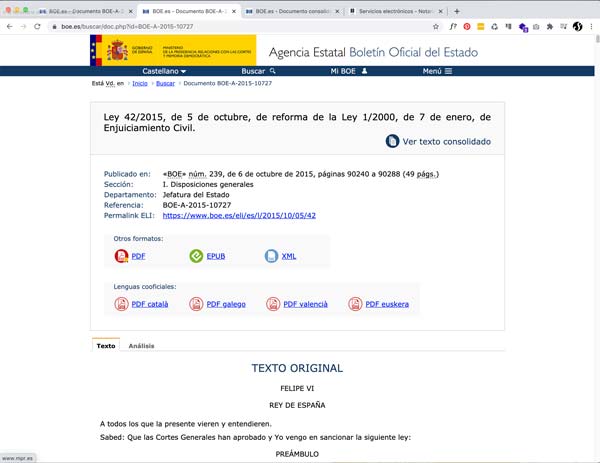Click the PDF galego icon

(x=196, y=304)
